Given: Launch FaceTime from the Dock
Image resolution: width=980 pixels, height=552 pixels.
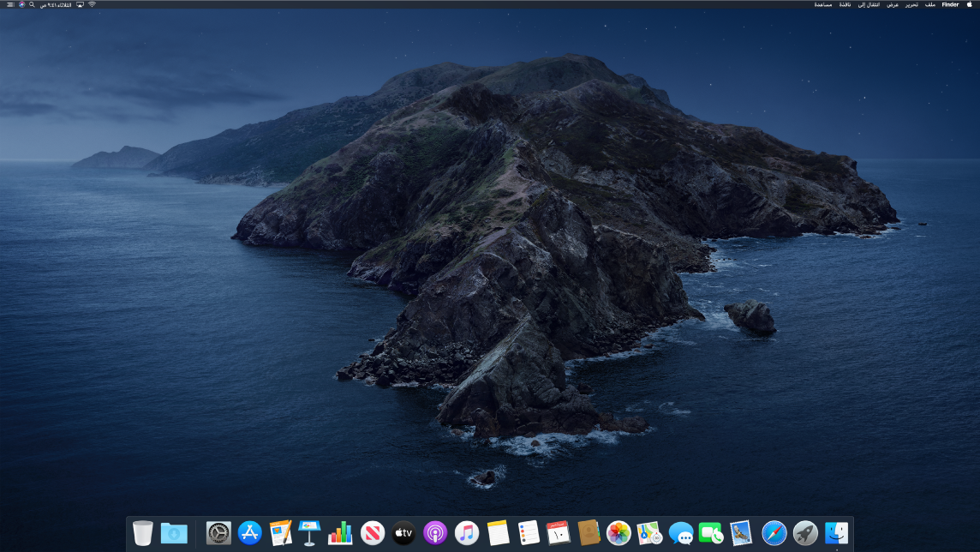Looking at the screenshot, I should pyautogui.click(x=711, y=533).
